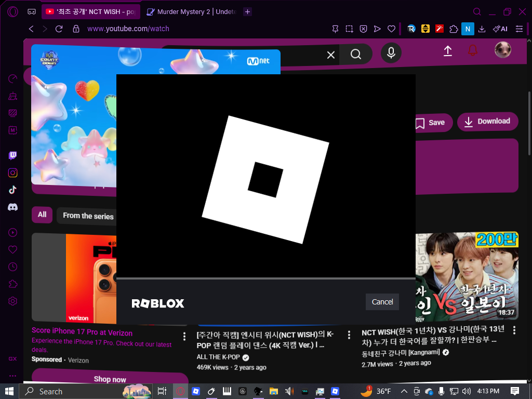Search open tabs with magnifier icon

point(477,12)
